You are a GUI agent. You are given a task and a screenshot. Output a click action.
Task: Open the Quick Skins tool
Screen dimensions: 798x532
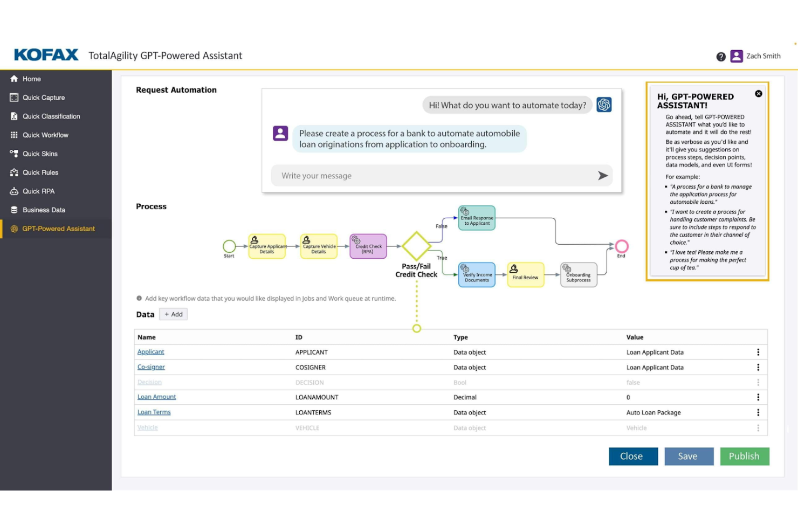[40, 154]
